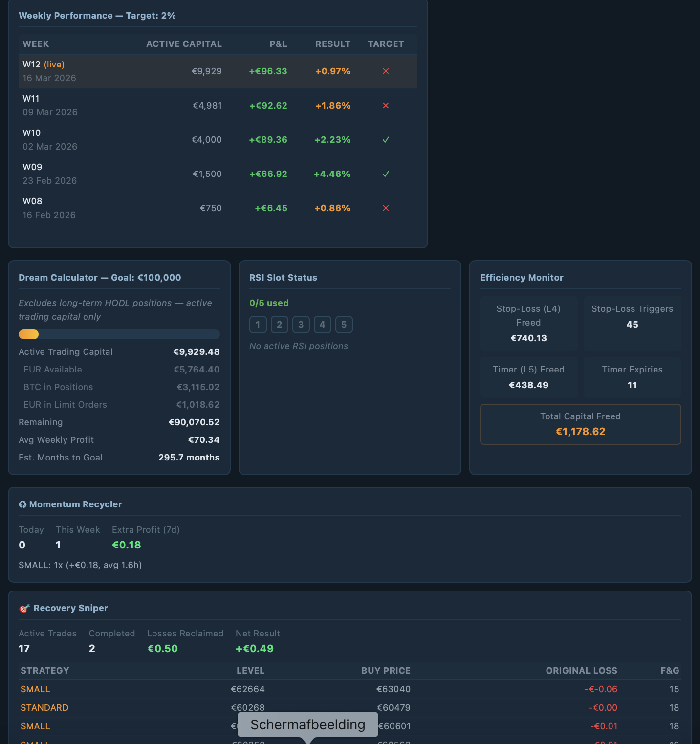Click the Schermafbeelding popup
Screen dimensions: 700x744
pos(307,724)
